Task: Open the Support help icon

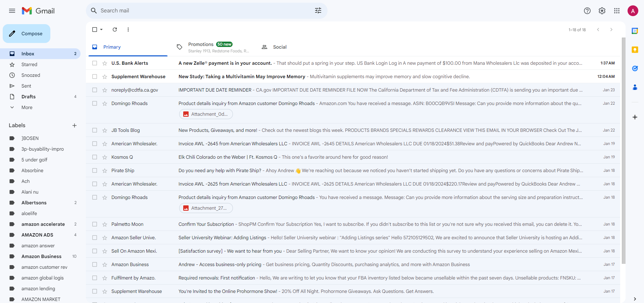Action: (587, 11)
